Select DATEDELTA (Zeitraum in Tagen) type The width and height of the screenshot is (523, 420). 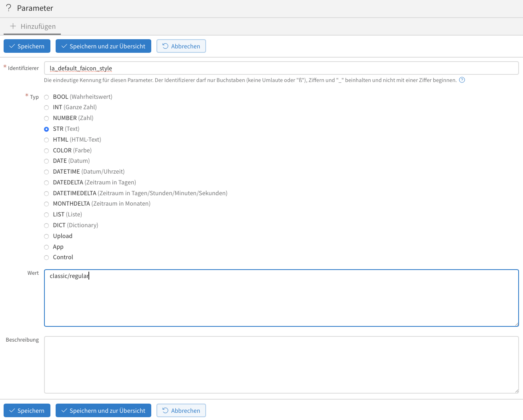pos(46,183)
